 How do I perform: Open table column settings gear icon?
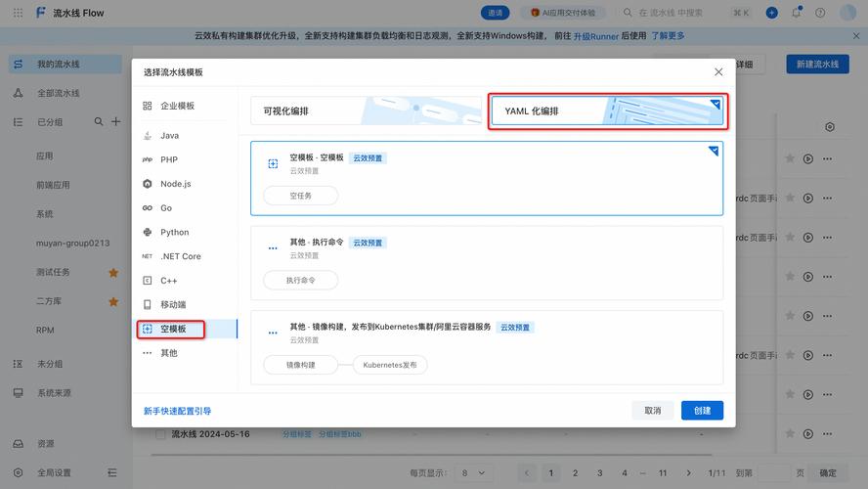coord(829,127)
